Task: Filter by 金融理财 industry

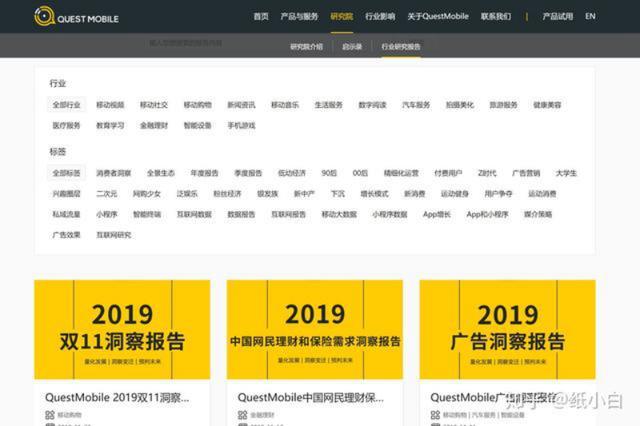Action: (x=154, y=125)
